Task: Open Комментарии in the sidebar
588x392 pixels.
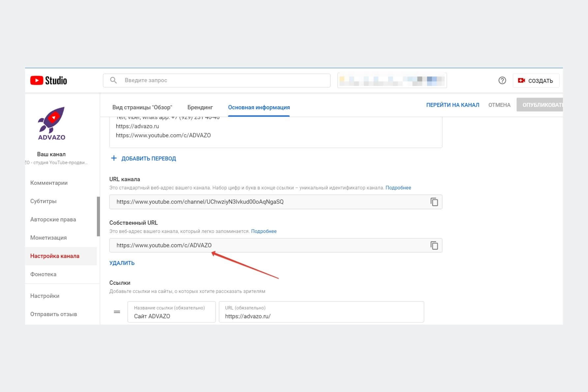Action: [x=49, y=183]
